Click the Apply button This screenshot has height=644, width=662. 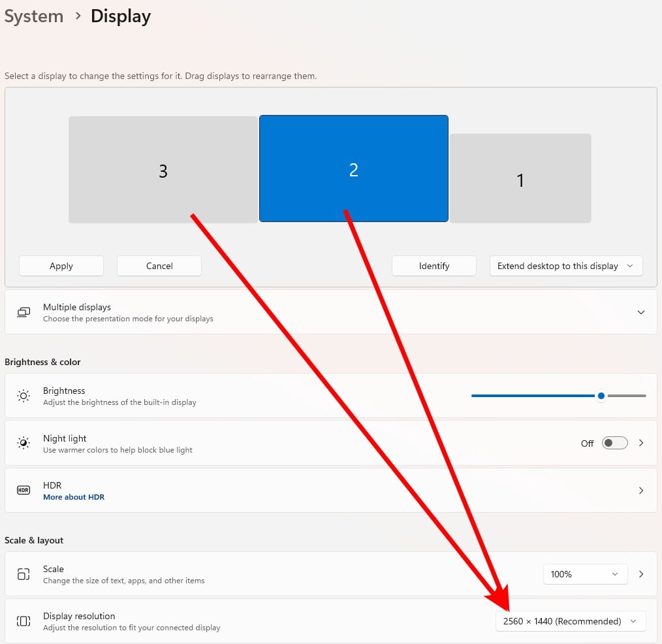pyautogui.click(x=61, y=266)
